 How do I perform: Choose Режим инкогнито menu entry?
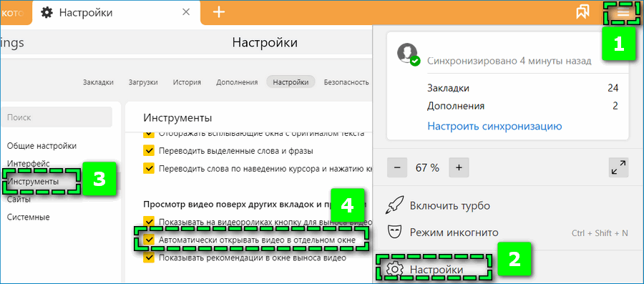[x=454, y=232]
